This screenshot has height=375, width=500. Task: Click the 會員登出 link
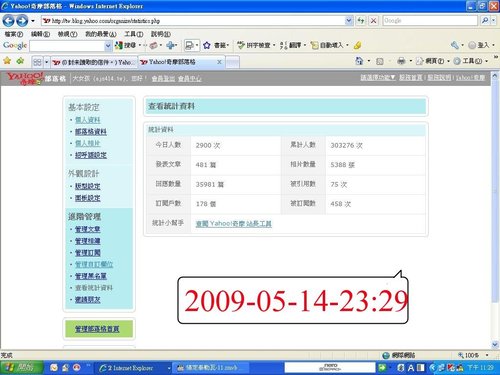(163, 79)
